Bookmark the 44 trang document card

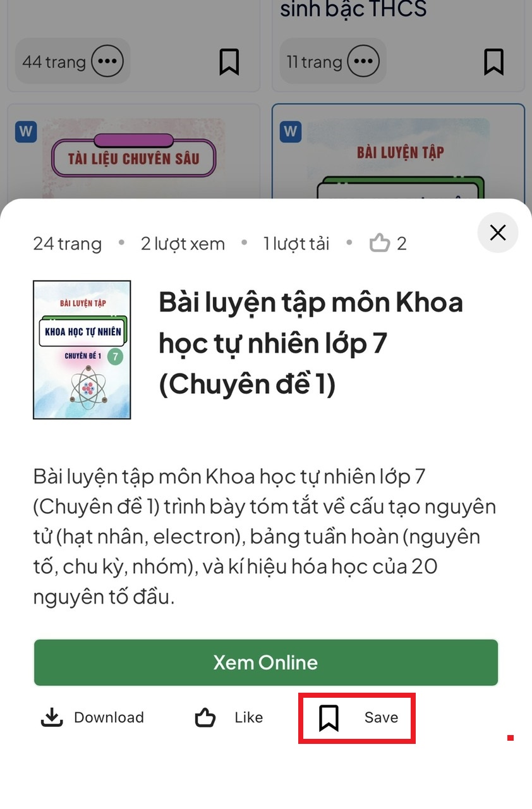[x=229, y=62]
